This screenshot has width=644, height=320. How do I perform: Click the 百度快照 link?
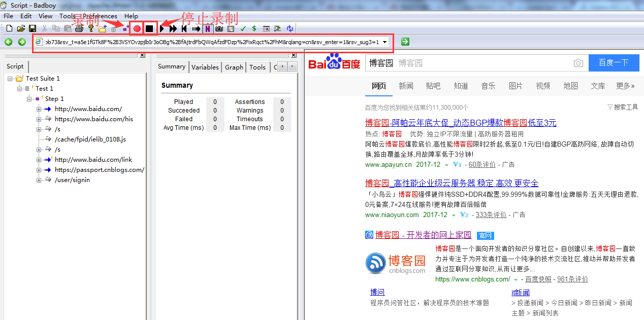coord(538,279)
